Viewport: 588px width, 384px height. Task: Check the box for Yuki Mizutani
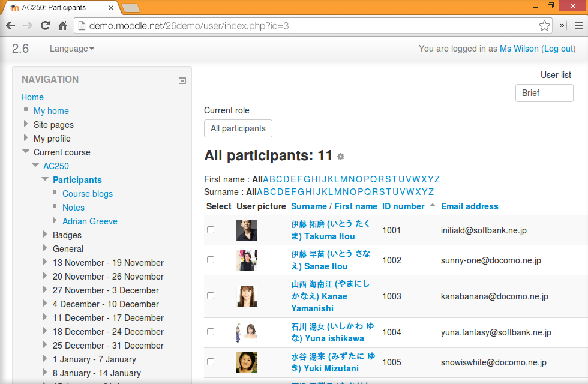point(211,362)
